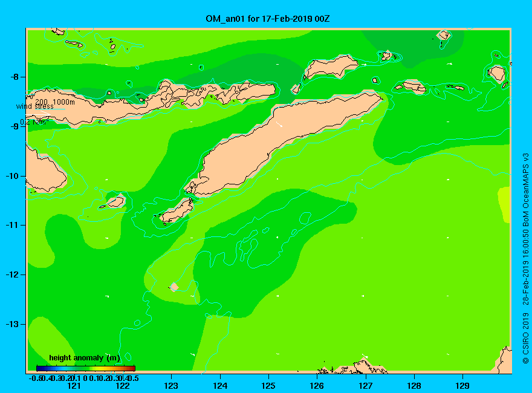Click the latitude label "-13"

12,324
